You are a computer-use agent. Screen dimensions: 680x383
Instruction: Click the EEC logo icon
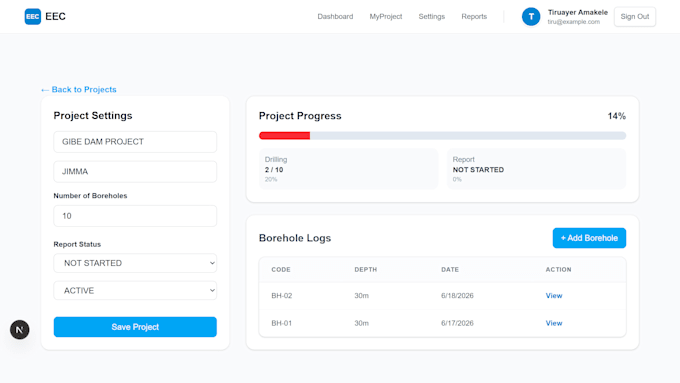coord(33,16)
